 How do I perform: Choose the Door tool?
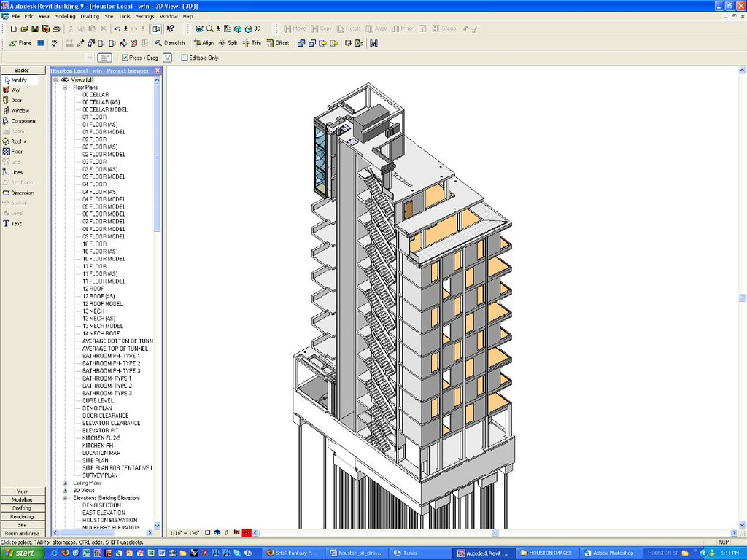pyautogui.click(x=15, y=101)
